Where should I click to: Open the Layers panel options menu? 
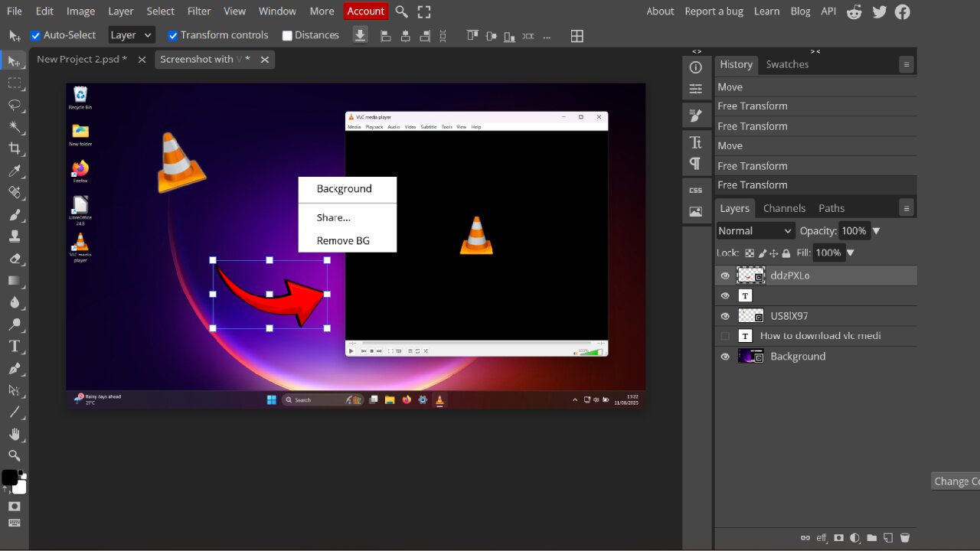(x=906, y=208)
